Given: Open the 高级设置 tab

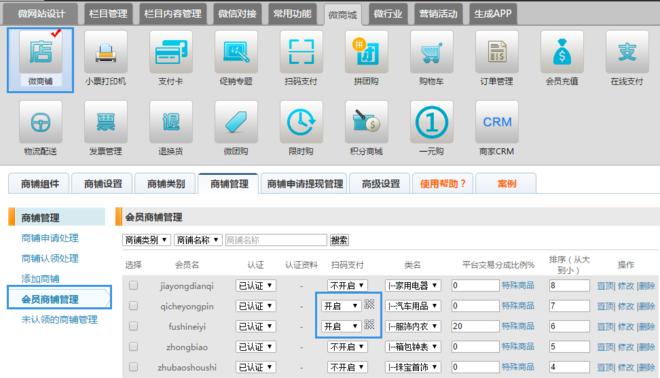Looking at the screenshot, I should 380,184.
